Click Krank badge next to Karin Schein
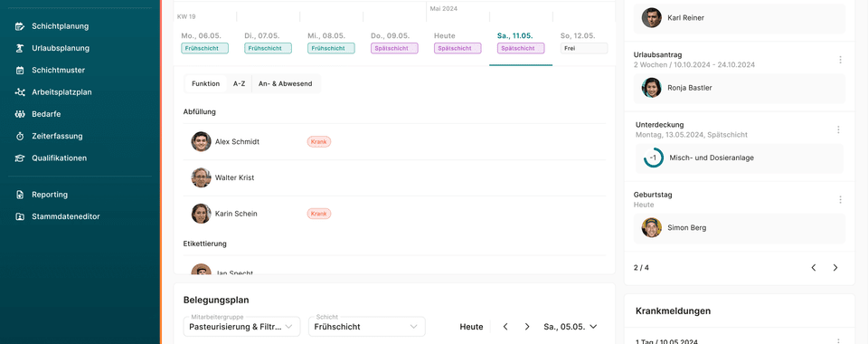 pos(319,214)
